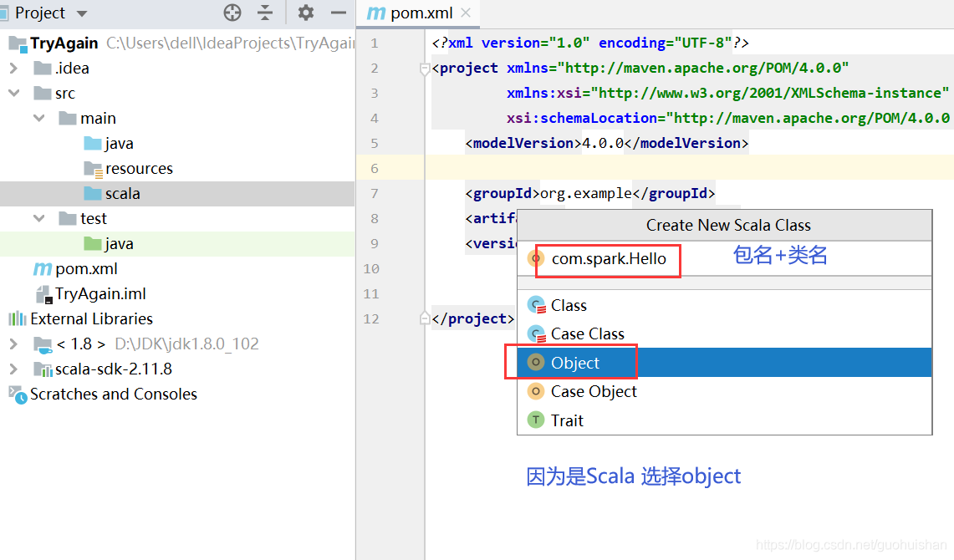Collapse the src folder
The width and height of the screenshot is (954, 560).
click(x=14, y=94)
